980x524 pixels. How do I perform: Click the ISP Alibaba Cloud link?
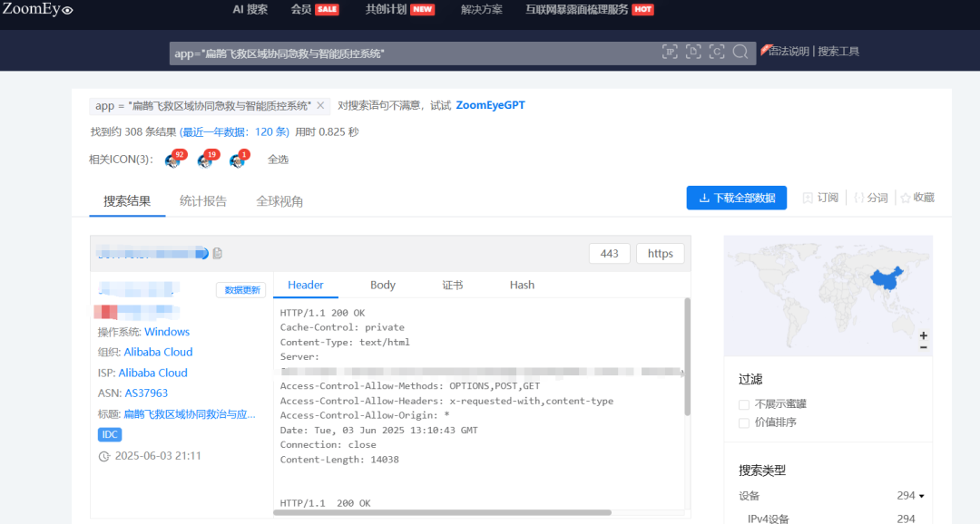coord(153,373)
